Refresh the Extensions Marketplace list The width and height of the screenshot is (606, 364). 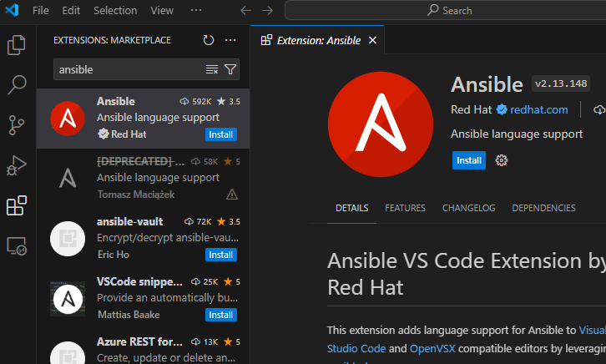209,40
